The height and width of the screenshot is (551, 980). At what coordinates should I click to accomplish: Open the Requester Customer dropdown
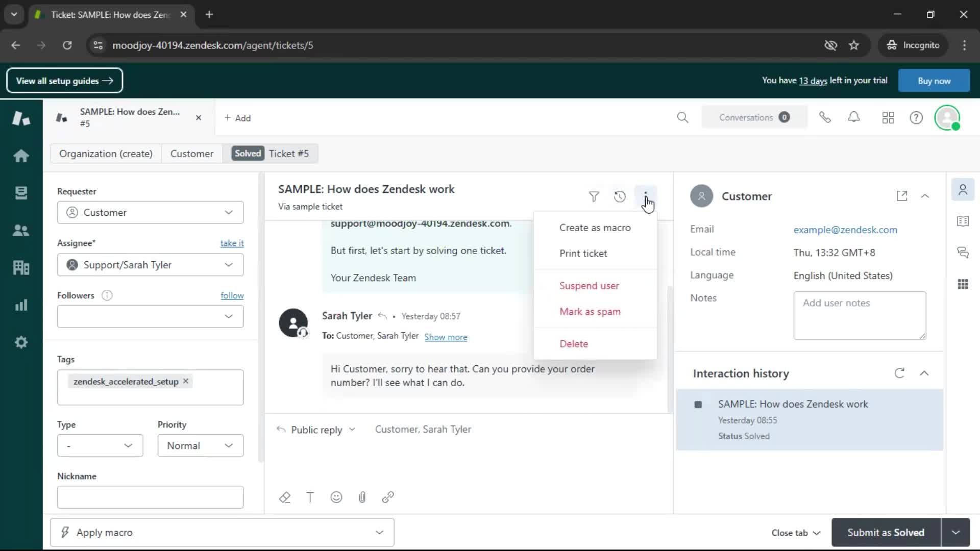[x=150, y=212]
